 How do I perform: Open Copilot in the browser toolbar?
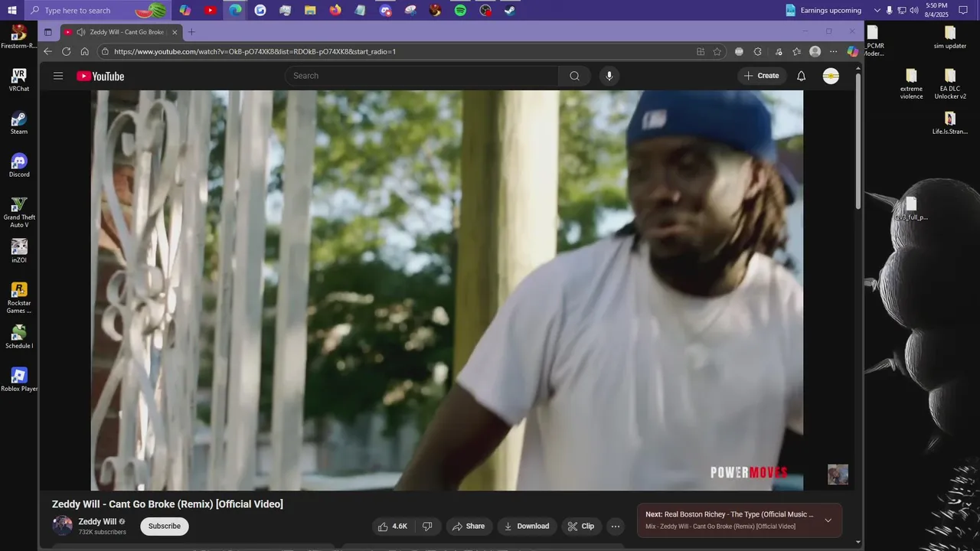[853, 51]
